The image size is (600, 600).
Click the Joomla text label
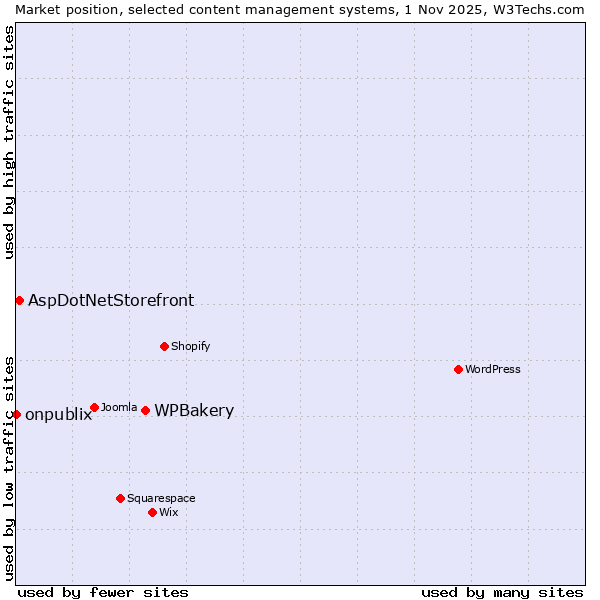coord(119,407)
